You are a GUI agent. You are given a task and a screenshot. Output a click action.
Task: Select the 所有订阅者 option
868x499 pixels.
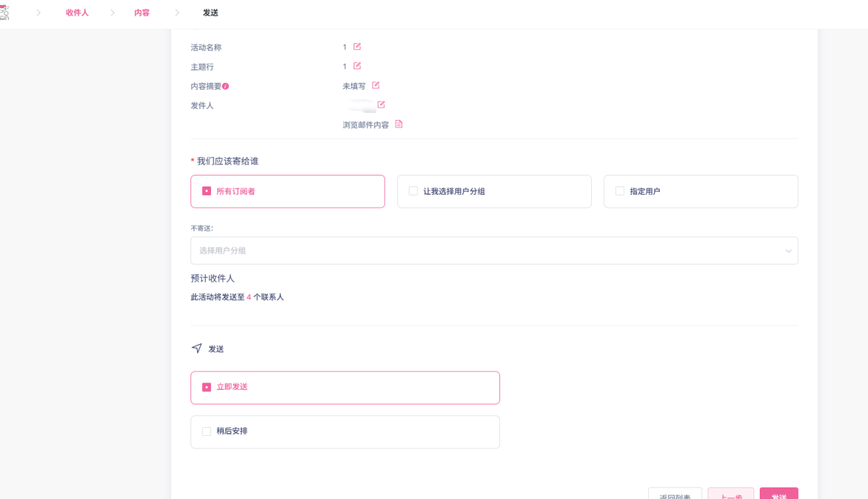[x=288, y=191]
